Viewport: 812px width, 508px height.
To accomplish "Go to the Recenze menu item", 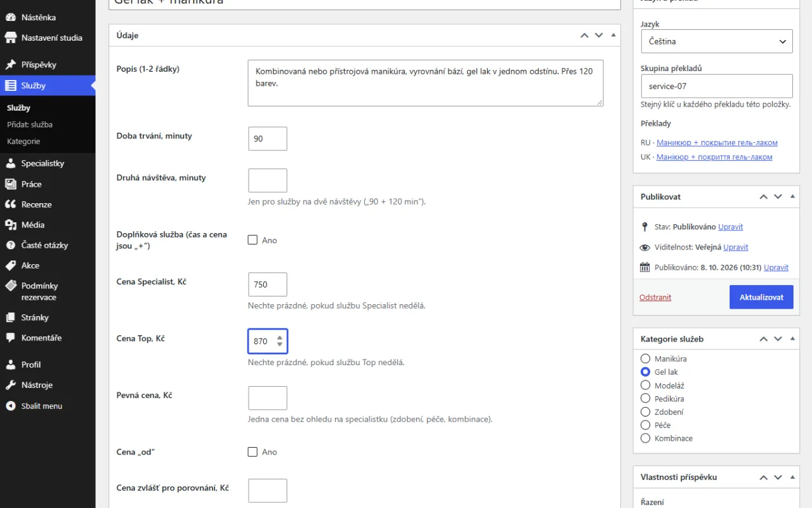I will (48, 204).
